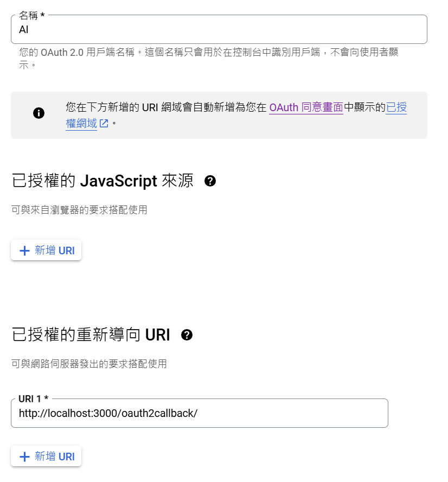Image resolution: width=448 pixels, height=482 pixels.
Task: Click plus icon under JavaScript 來源 section
Action: pos(24,250)
